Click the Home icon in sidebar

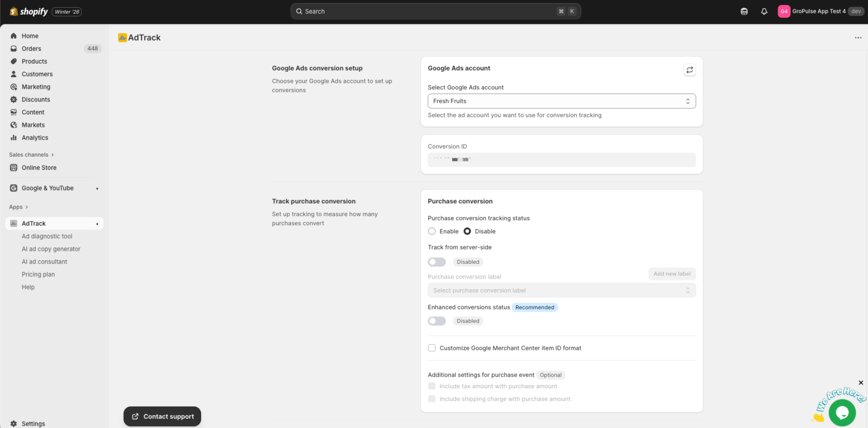tap(14, 36)
